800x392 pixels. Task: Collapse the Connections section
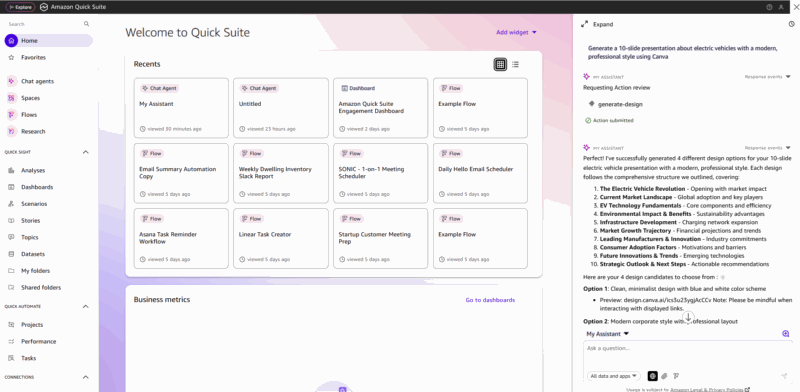(x=86, y=377)
